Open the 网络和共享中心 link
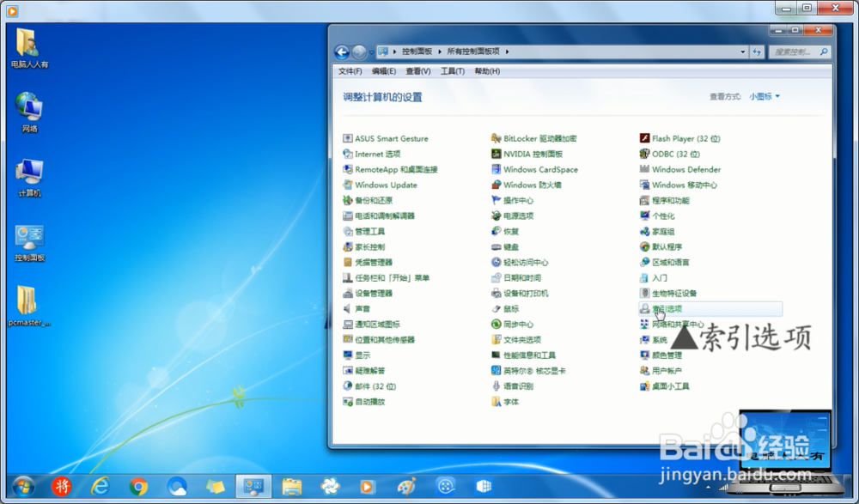The width and height of the screenshot is (859, 504). (678, 325)
